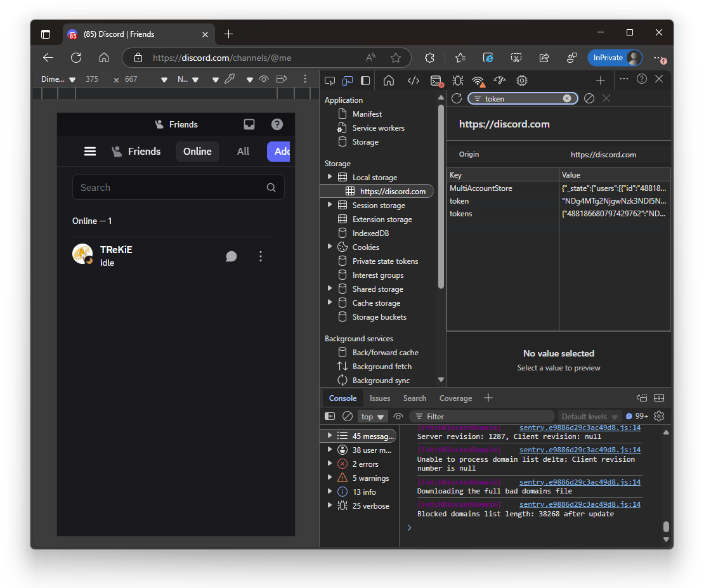Message TReKiE chat bubble icon
Image resolution: width=704 pixels, height=588 pixels.
click(231, 256)
